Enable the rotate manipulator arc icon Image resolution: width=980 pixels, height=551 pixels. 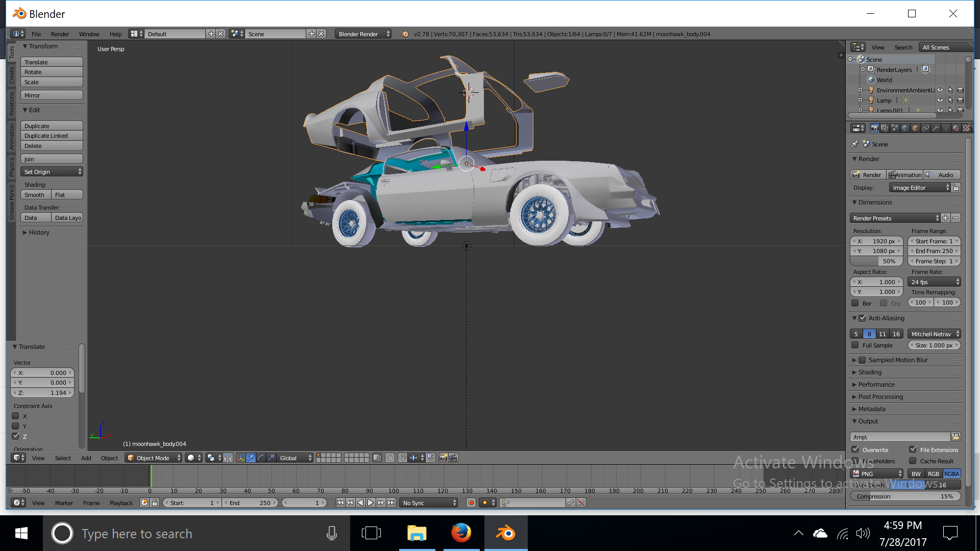coord(261,458)
